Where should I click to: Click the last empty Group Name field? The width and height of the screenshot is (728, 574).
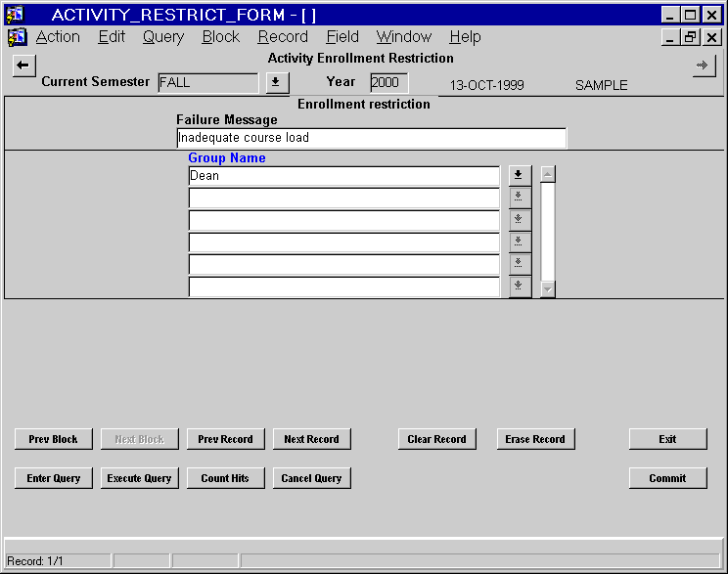click(x=344, y=287)
